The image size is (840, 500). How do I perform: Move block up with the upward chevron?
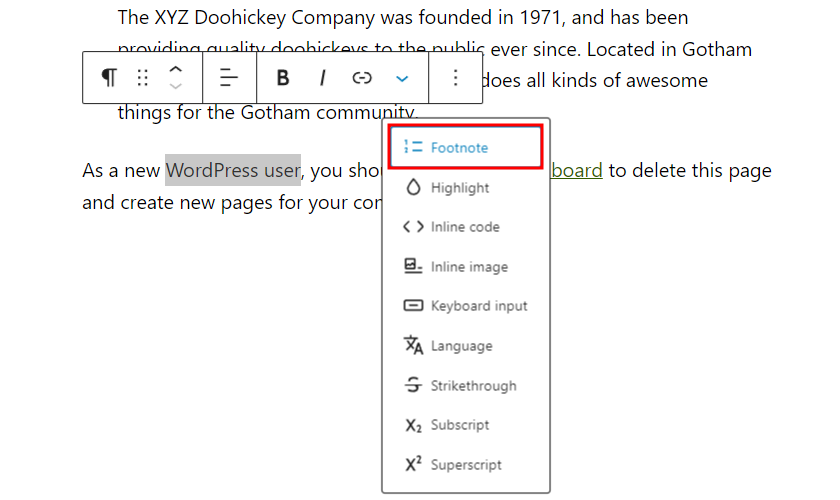click(176, 70)
